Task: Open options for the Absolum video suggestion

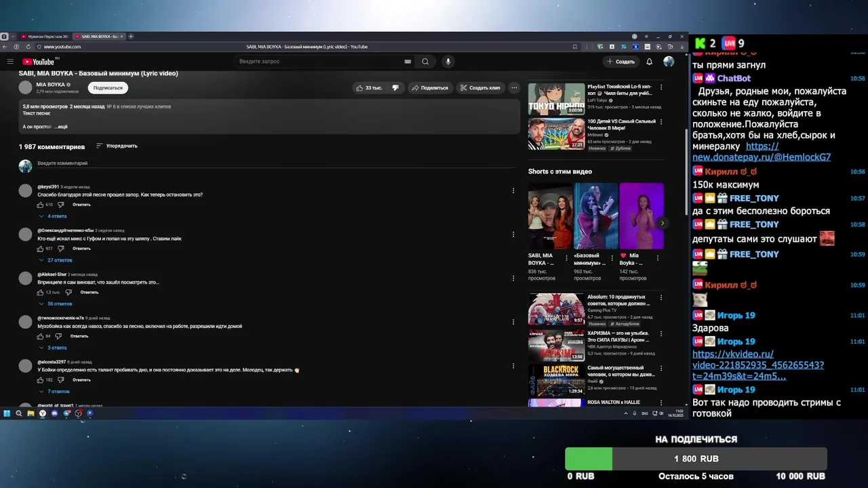Action: (x=661, y=298)
